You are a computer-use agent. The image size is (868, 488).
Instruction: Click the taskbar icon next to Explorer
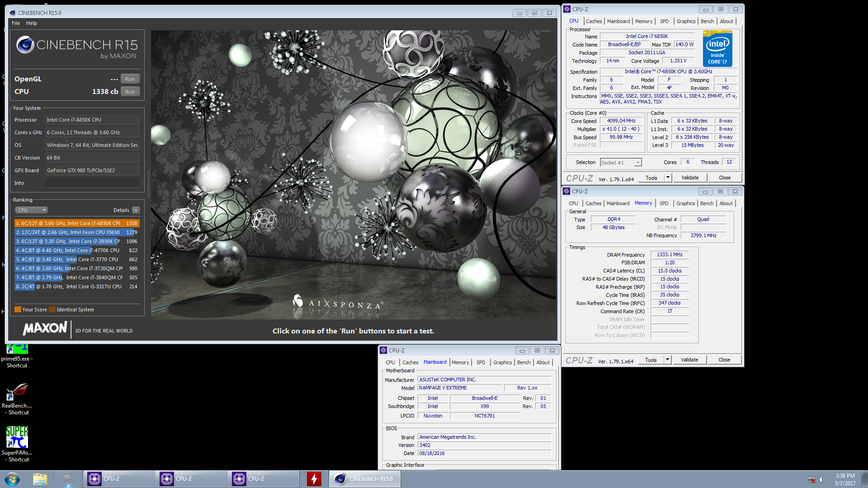68,479
